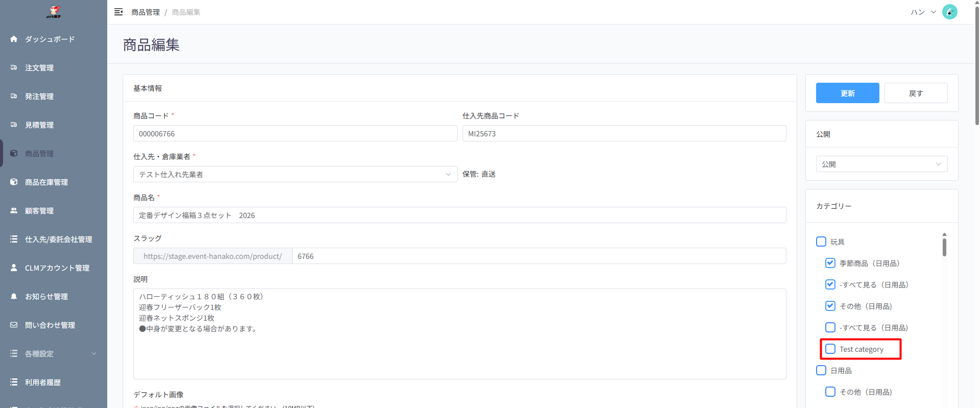Click the 戻す button
The width and height of the screenshot is (980, 408).
pyautogui.click(x=916, y=93)
